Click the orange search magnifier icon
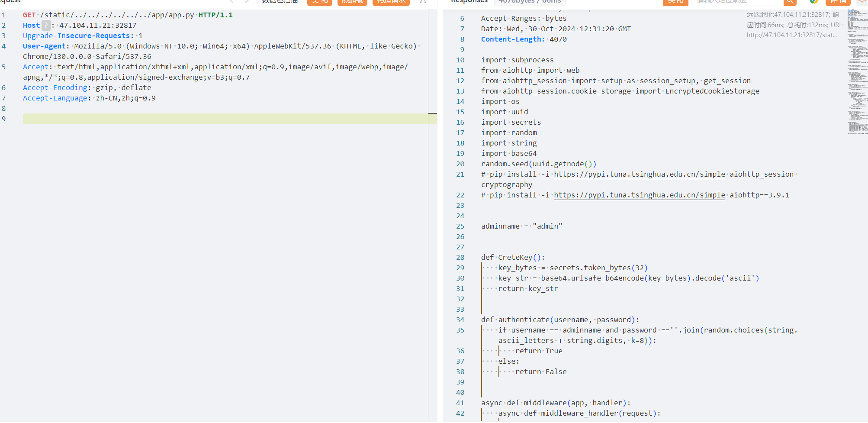868x423 pixels. [790, 2]
